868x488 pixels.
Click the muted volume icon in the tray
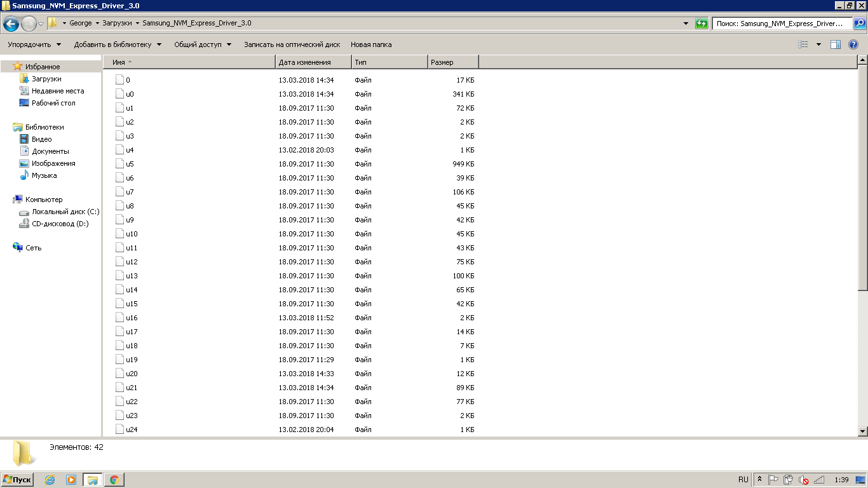(x=803, y=480)
